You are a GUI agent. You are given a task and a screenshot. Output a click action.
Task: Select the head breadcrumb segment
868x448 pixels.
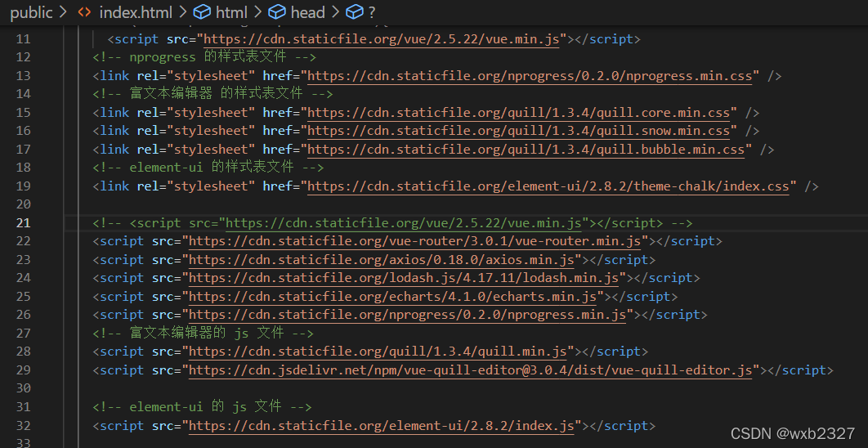click(308, 12)
